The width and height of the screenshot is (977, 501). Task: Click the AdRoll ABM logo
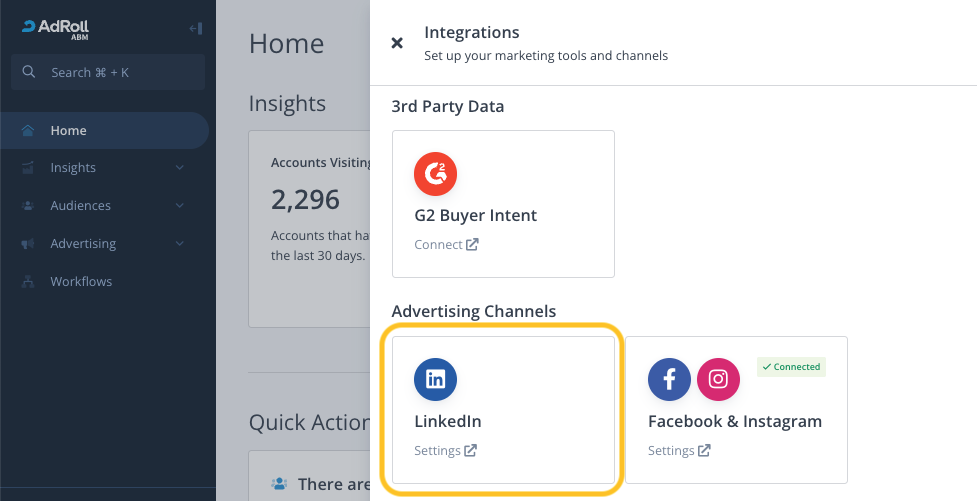[x=57, y=28]
